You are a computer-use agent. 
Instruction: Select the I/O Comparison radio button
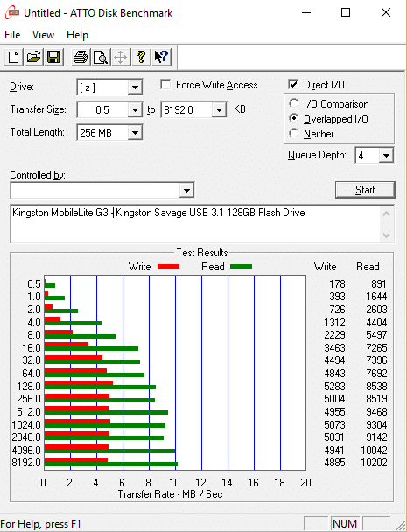[x=293, y=103]
